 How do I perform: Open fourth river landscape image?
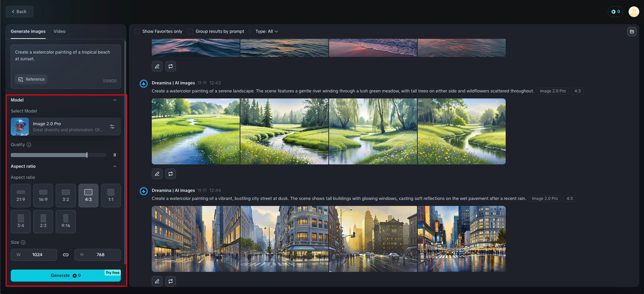(x=461, y=131)
